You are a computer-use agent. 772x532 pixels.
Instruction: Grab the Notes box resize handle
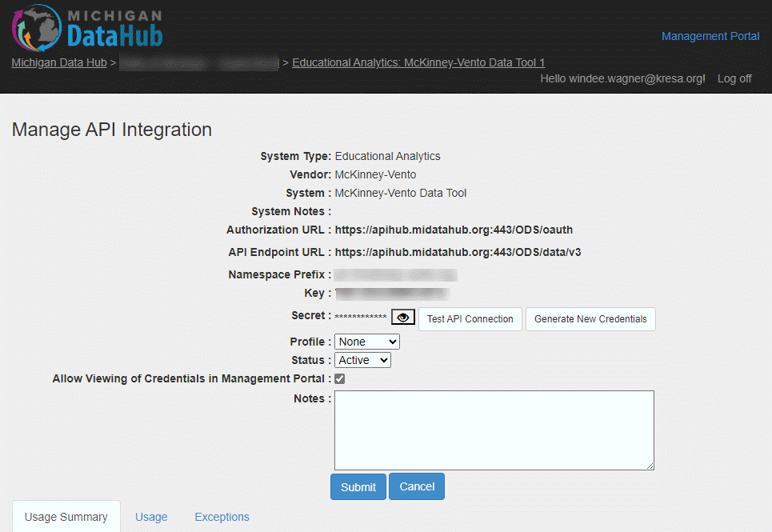point(650,466)
